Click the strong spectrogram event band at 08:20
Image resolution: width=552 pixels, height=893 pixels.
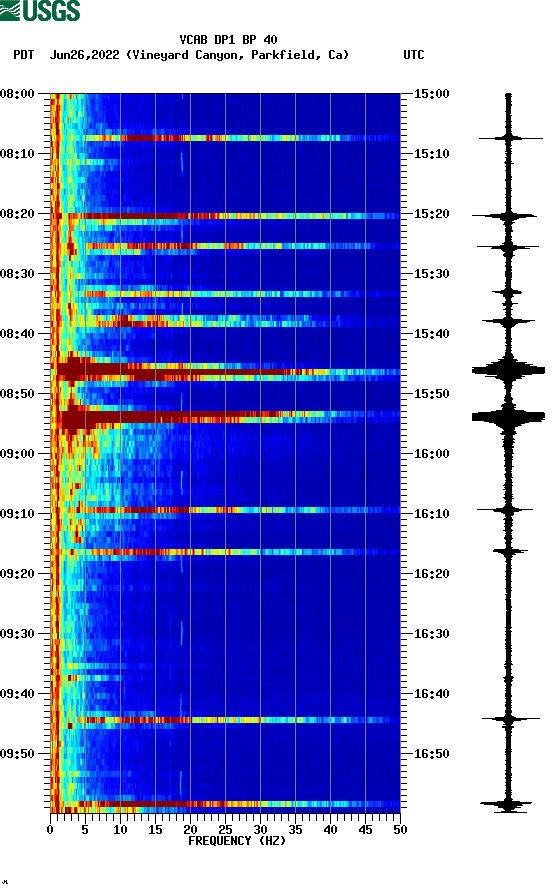click(226, 216)
